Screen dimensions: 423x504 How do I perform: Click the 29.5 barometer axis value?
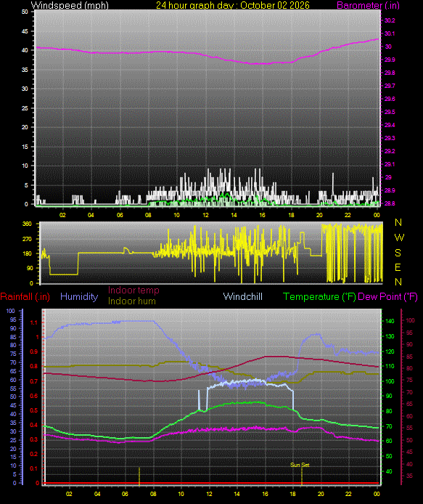pyautogui.click(x=390, y=112)
